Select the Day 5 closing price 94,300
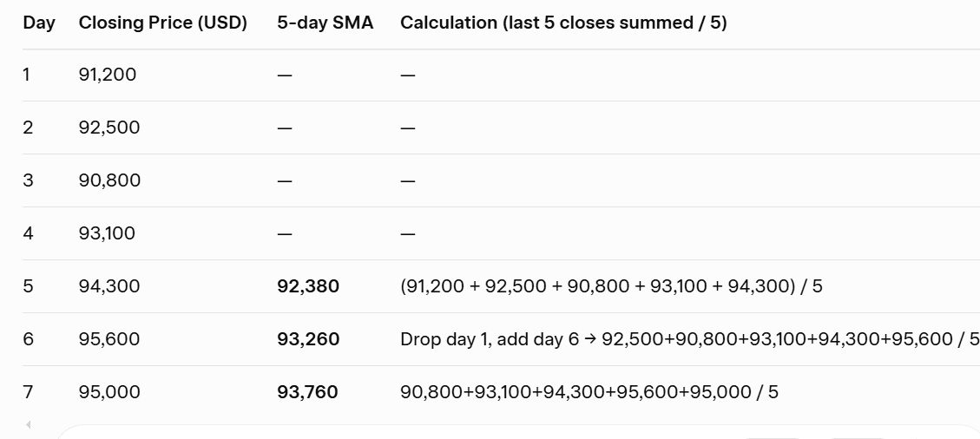Screen dimensions: 980x439 pyautogui.click(x=109, y=286)
